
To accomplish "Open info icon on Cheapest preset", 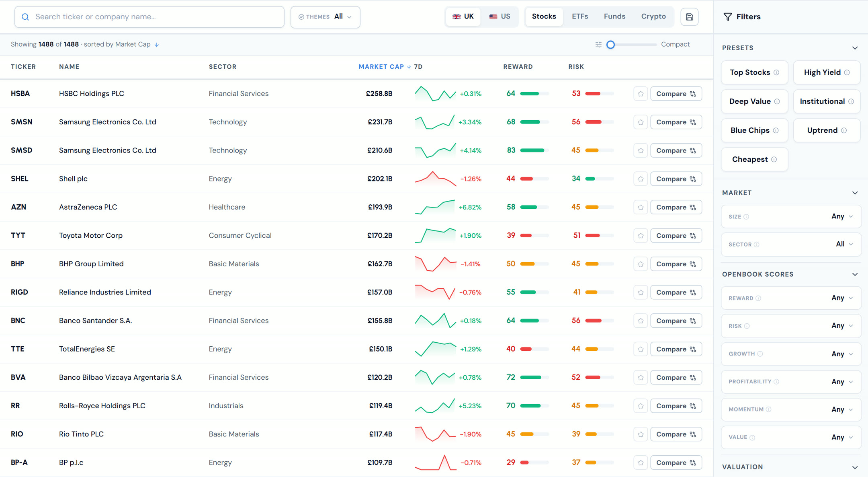I will click(774, 159).
